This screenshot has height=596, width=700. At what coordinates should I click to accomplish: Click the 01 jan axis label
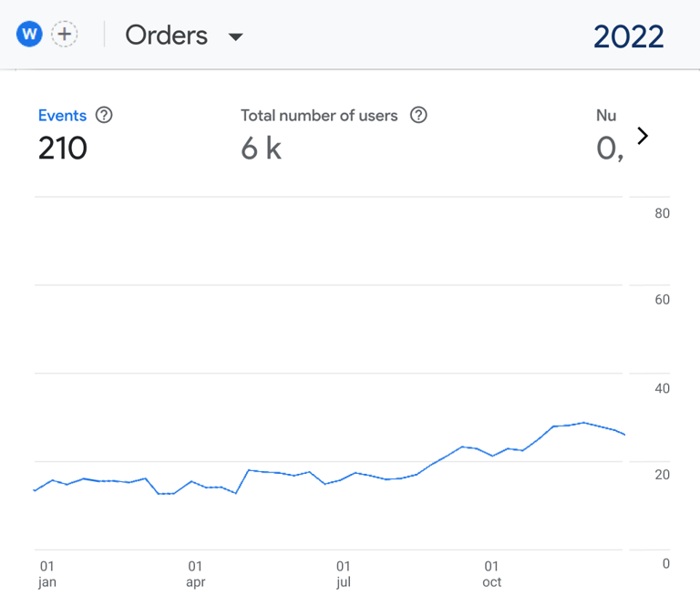(x=47, y=574)
